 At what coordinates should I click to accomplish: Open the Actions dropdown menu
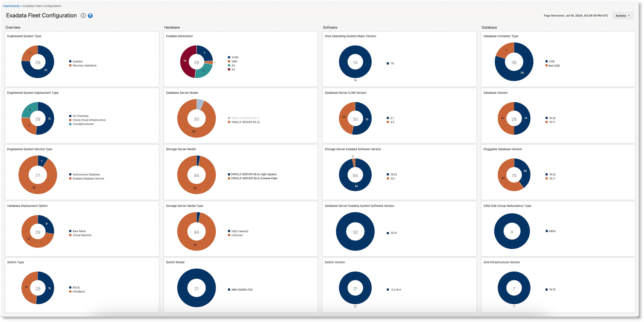622,15
